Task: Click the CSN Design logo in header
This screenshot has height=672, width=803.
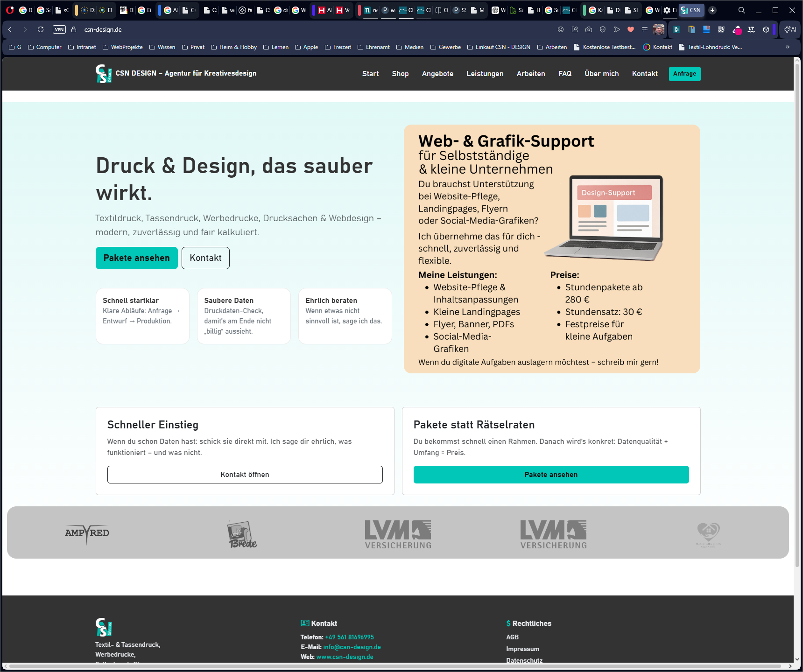Action: [x=104, y=74]
